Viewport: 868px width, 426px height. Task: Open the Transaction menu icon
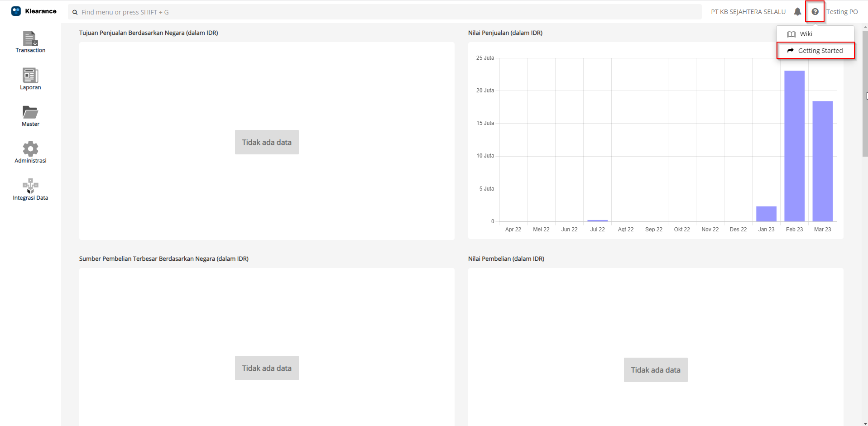click(30, 42)
